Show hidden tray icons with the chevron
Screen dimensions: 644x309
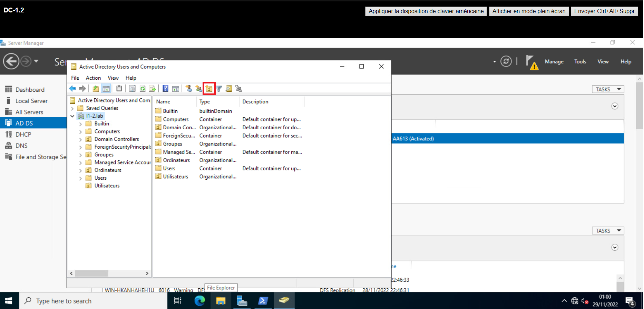(564, 301)
